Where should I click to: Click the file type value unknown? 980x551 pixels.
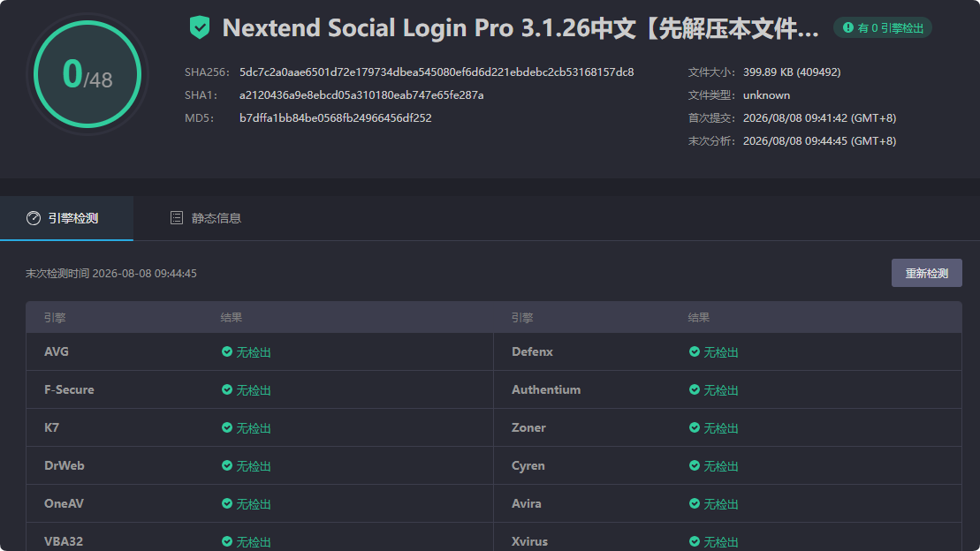pyautogui.click(x=766, y=95)
